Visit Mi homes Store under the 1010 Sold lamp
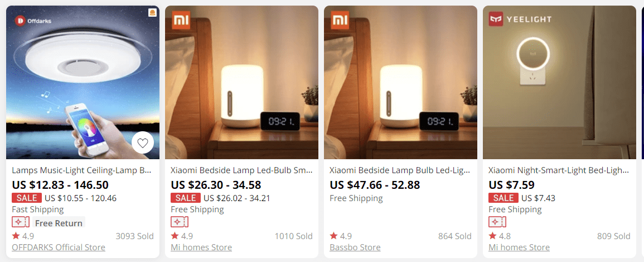The width and height of the screenshot is (644, 262). pos(201,247)
